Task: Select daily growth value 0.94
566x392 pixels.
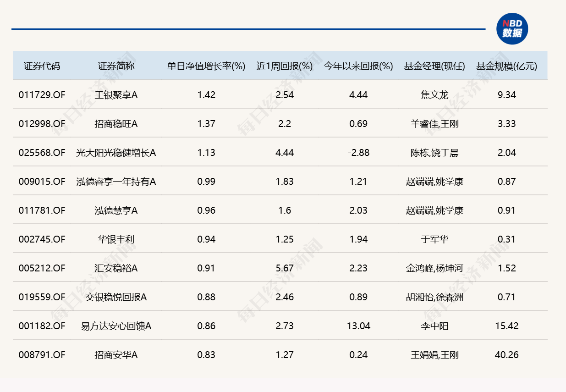Action: [206, 239]
